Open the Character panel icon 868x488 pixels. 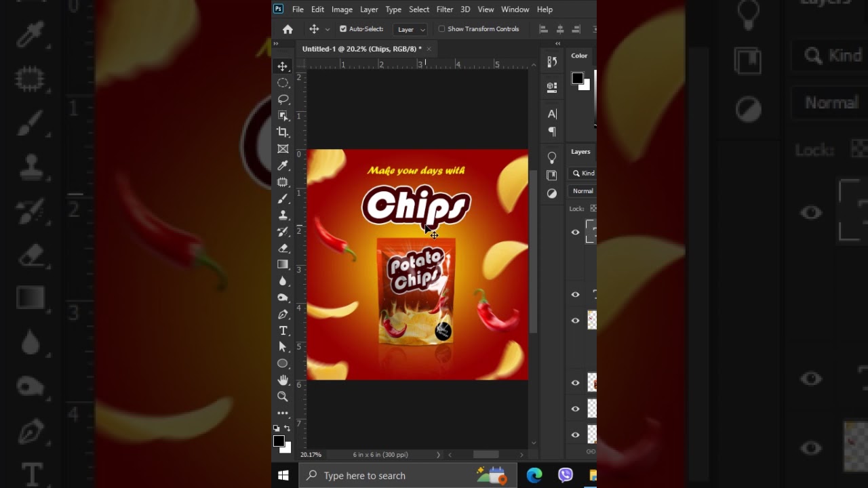point(552,114)
